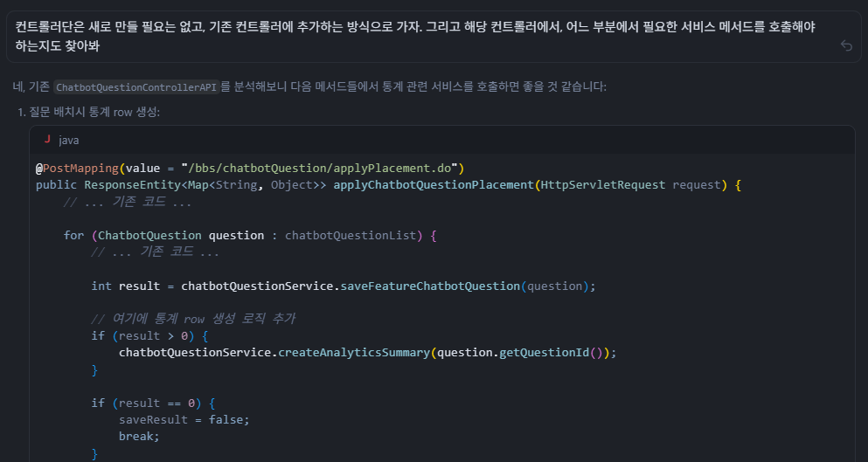Click the saveResult = false assignment

pos(184,419)
